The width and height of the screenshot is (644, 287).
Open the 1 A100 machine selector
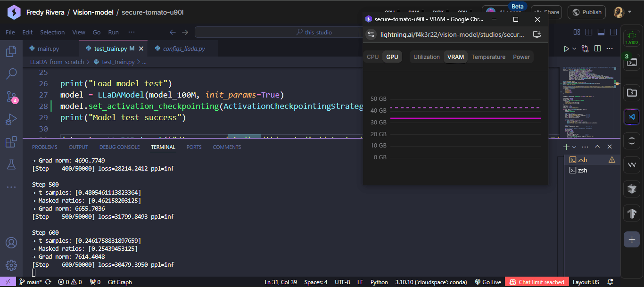coord(631,37)
